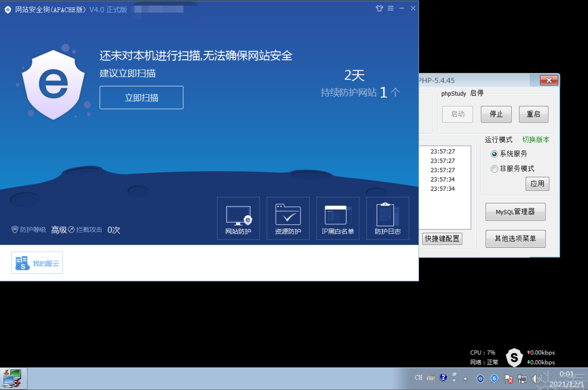588x390 pixels.
Task: Open 防护日志 protection log panel
Action: [x=388, y=218]
